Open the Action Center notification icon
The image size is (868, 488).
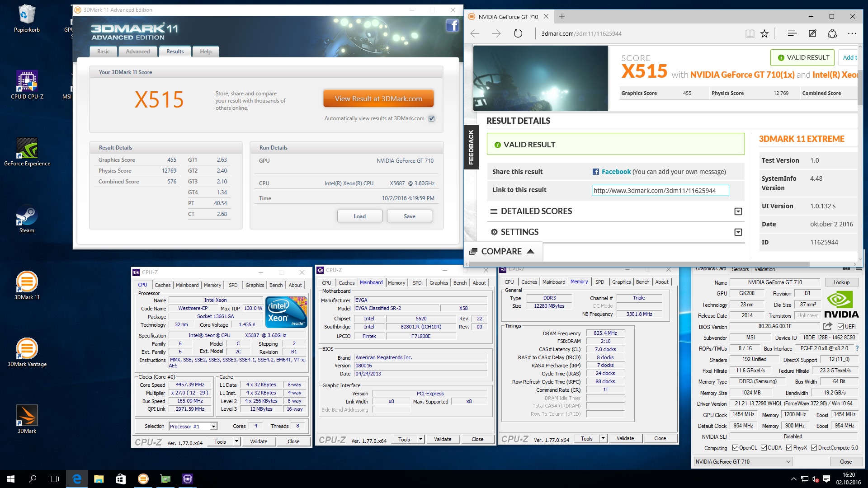point(826,479)
